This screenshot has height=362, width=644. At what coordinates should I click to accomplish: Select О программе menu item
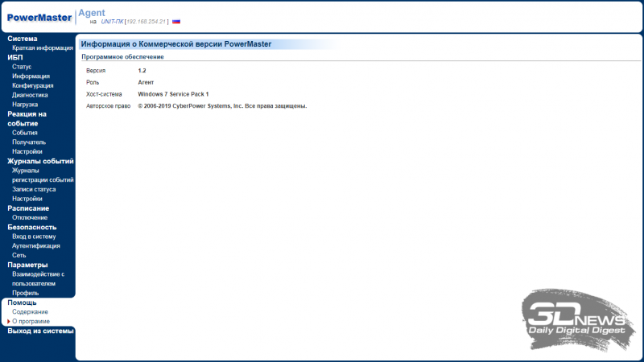[x=31, y=322]
